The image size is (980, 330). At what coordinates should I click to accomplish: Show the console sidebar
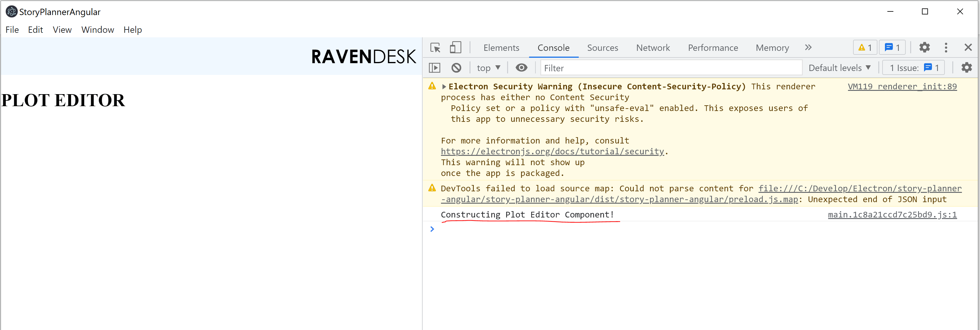[x=435, y=67]
